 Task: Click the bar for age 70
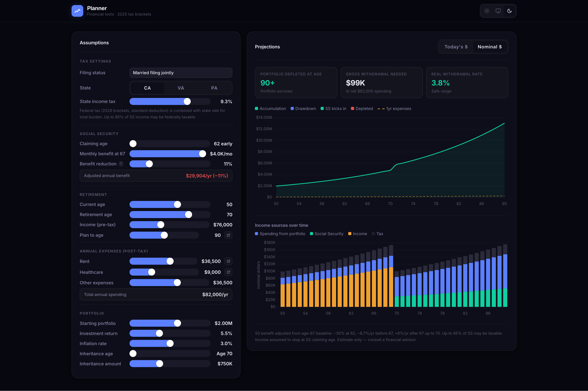coord(397,289)
